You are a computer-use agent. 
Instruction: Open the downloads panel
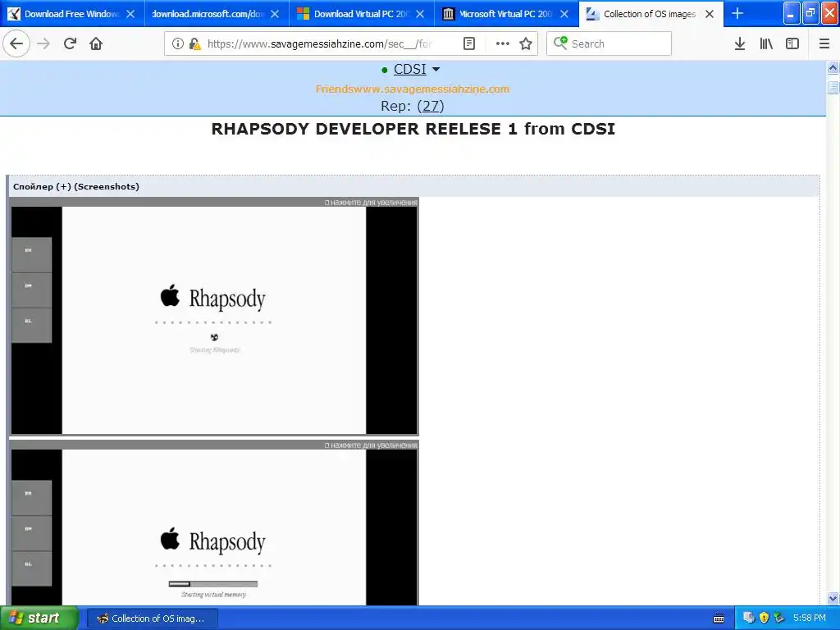click(x=740, y=43)
